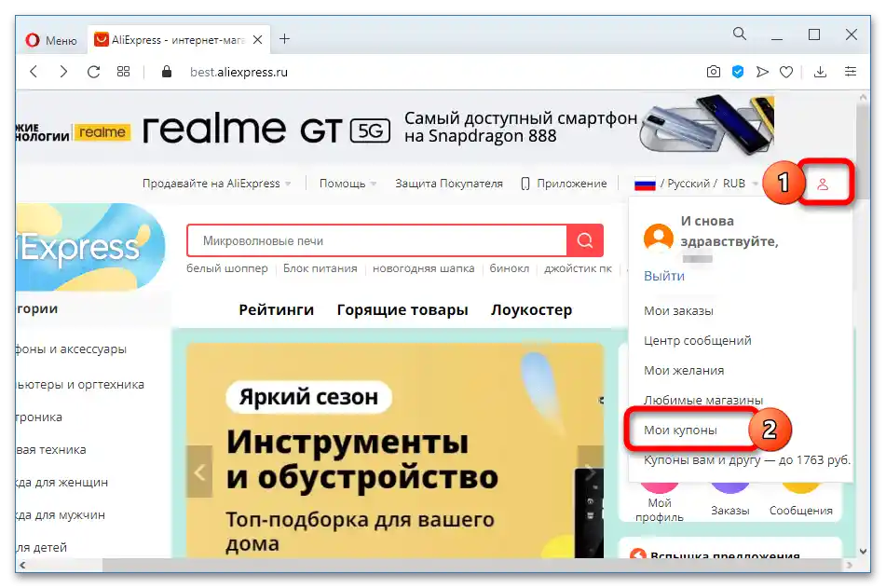
Task: Go forward with the forward arrow
Action: pyautogui.click(x=63, y=72)
